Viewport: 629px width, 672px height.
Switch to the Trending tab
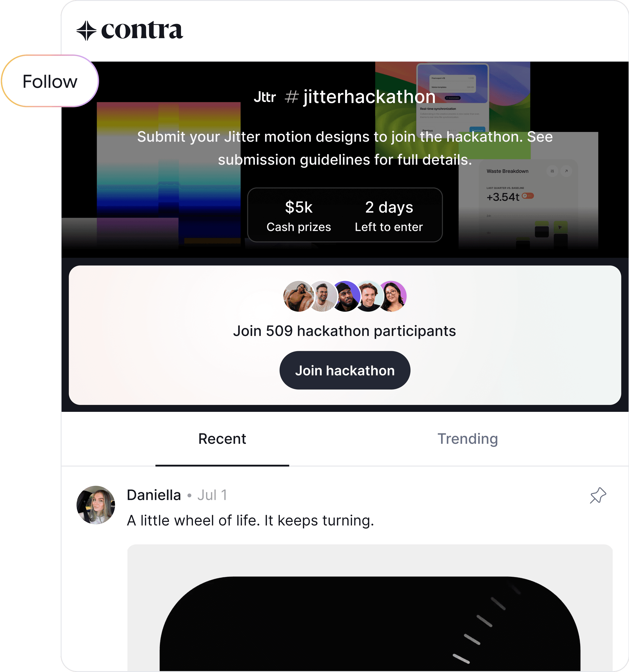click(467, 439)
